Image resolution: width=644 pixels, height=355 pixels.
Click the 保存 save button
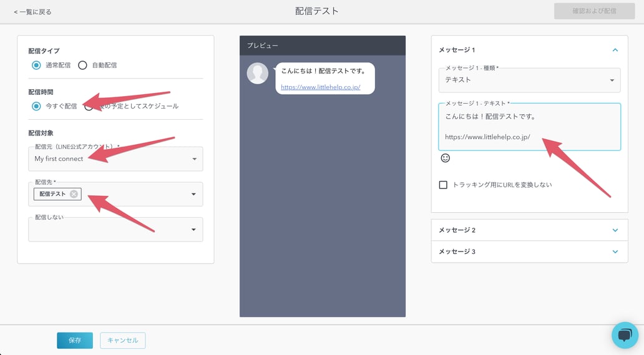pos(75,340)
